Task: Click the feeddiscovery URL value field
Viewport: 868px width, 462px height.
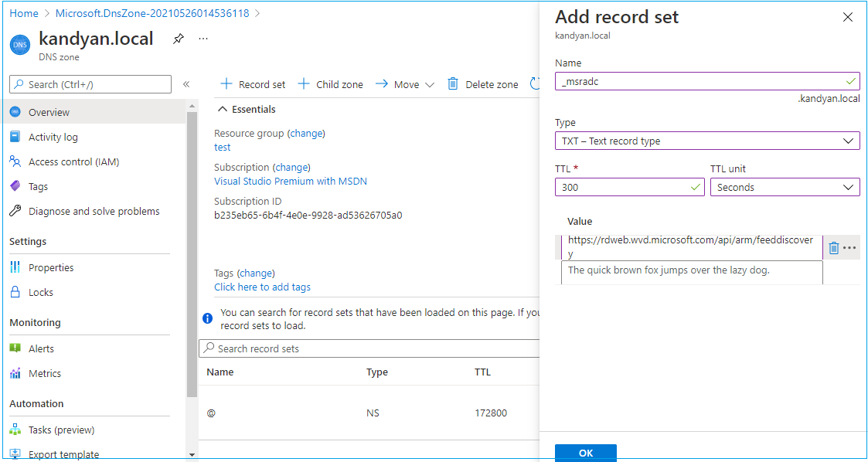Action: [692, 247]
